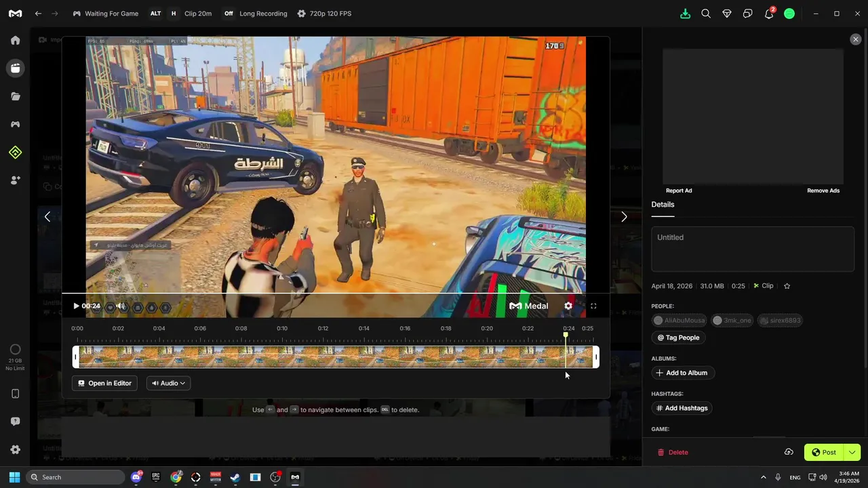Open the Games controller sidebar icon
Viewport: 868px width, 488px height.
coord(15,124)
